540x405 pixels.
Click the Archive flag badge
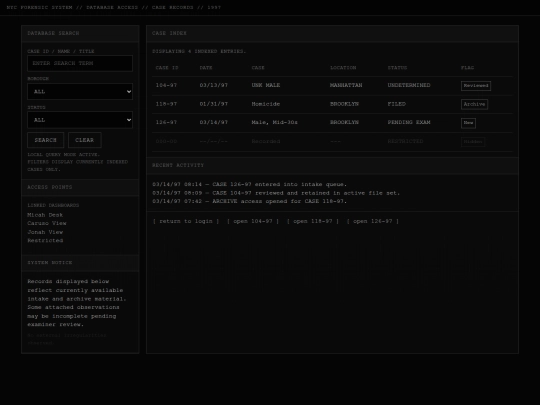[474, 104]
